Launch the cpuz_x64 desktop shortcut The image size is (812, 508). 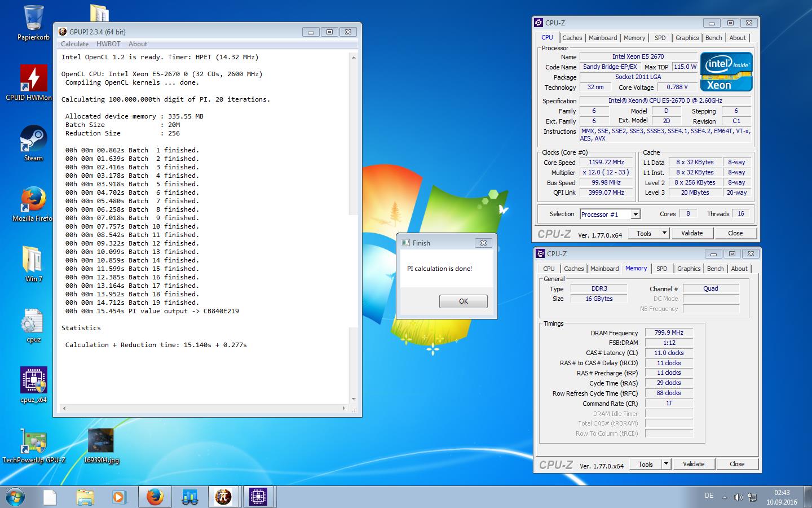(x=33, y=386)
